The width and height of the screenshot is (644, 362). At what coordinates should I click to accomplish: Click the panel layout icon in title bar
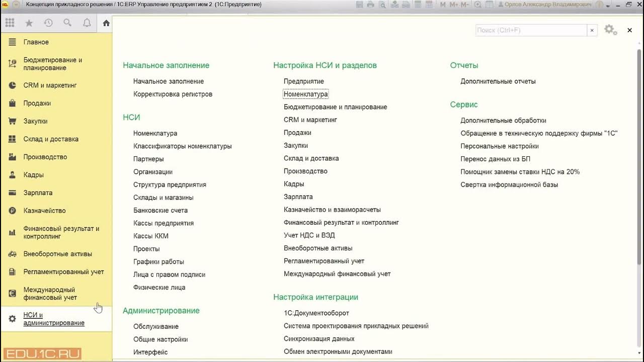[489, 5]
